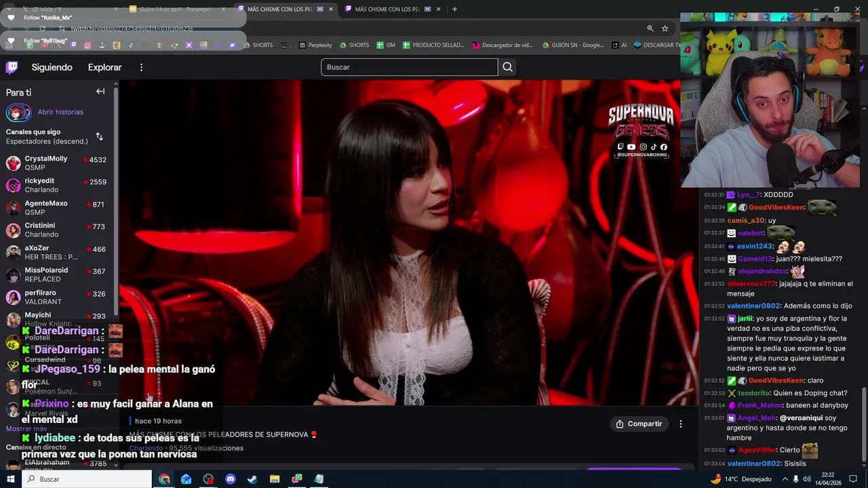Click Windows taskbar Buscar search box
This screenshot has width=868, height=488.
[x=87, y=479]
